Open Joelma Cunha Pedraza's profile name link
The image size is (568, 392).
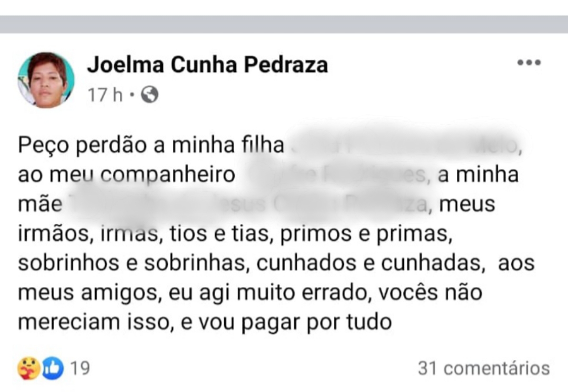click(207, 65)
